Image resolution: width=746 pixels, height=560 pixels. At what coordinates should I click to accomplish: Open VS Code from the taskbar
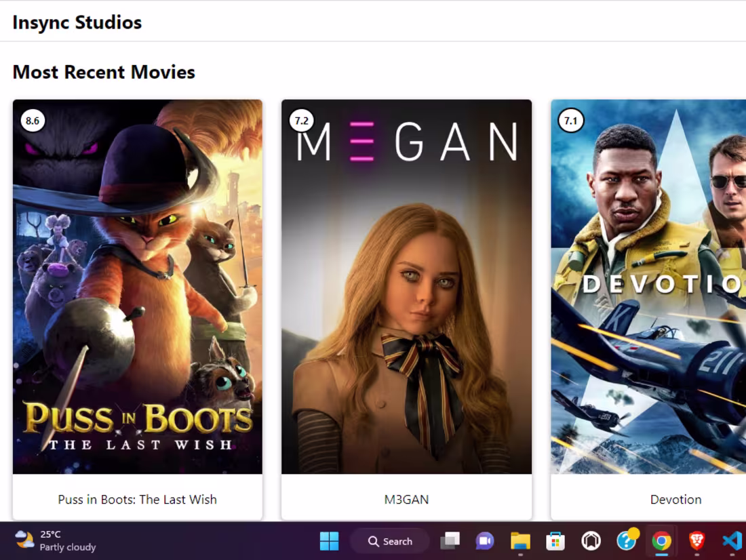731,541
